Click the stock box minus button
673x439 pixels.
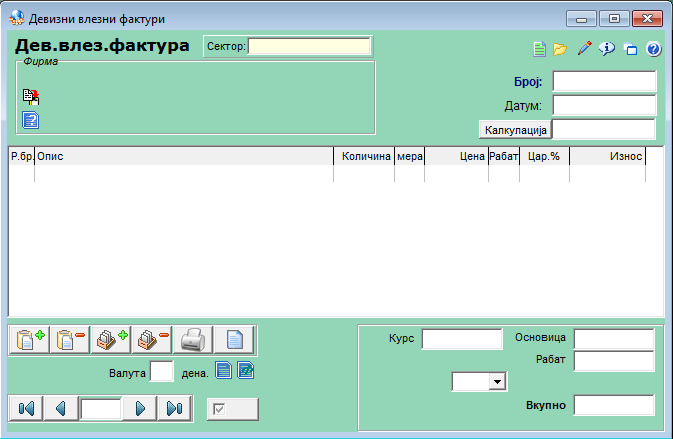(x=152, y=340)
